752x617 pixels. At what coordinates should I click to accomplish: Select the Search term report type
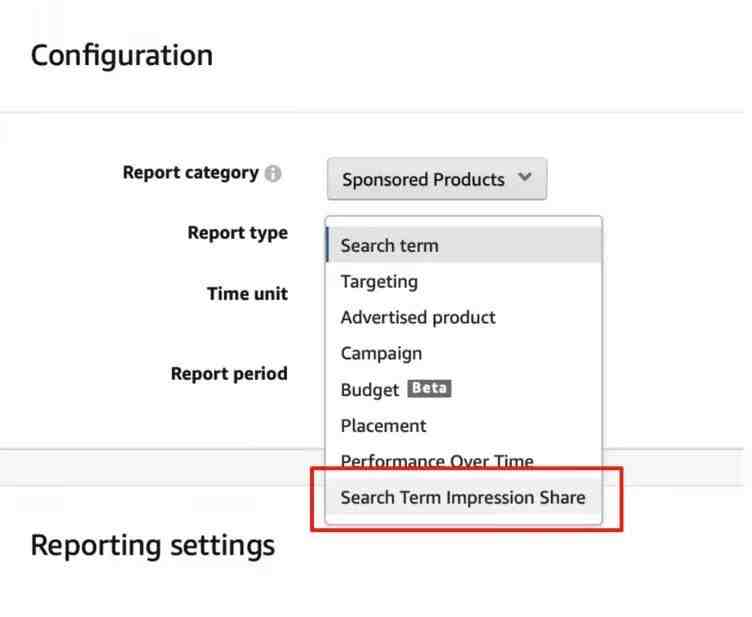389,245
